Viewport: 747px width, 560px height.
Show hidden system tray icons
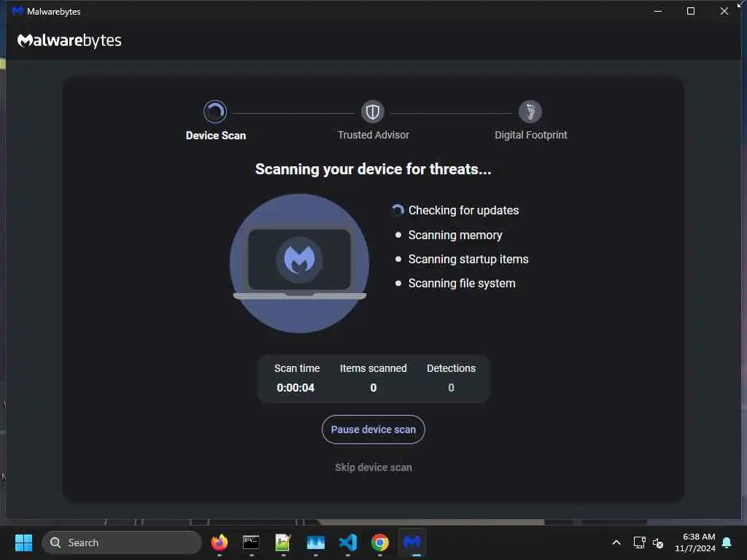pos(616,542)
